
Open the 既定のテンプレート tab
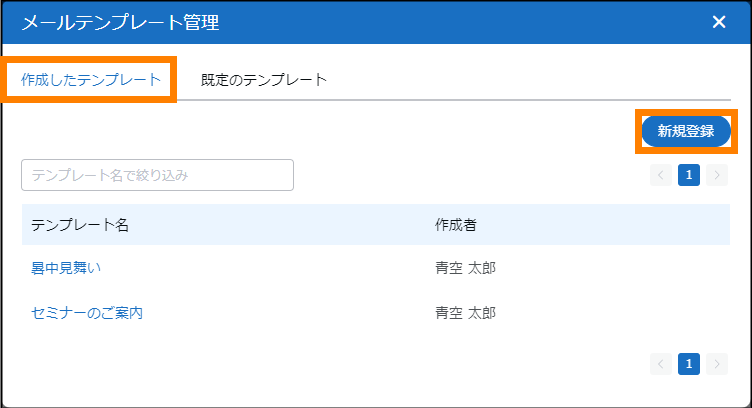point(263,80)
